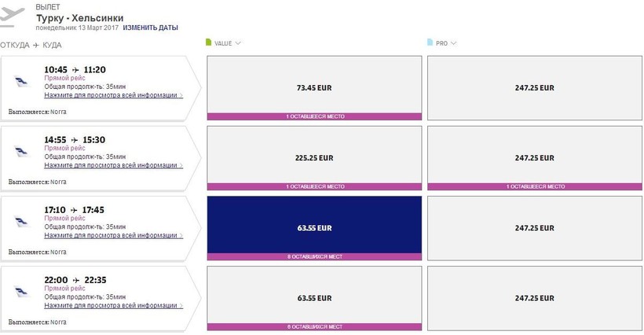Click the green VALUE fare icon
This screenshot has width=644, height=335.
tap(208, 43)
